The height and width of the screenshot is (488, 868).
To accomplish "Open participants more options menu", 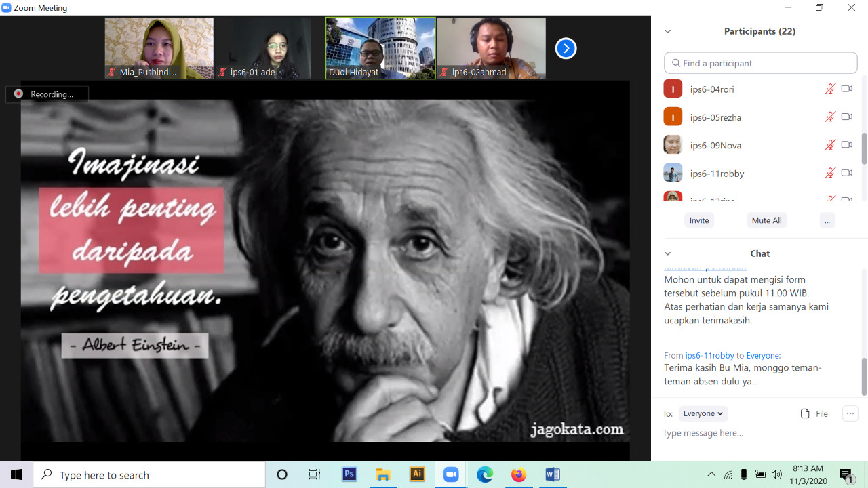I will (826, 220).
